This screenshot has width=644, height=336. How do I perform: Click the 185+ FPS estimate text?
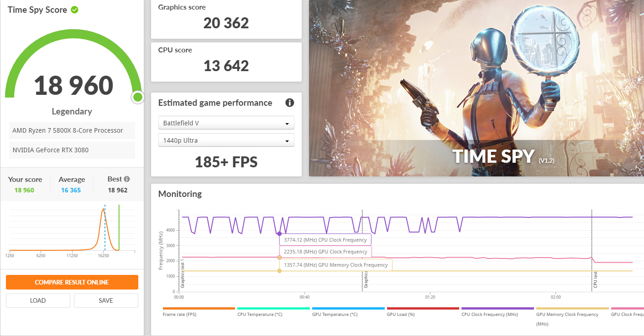226,162
